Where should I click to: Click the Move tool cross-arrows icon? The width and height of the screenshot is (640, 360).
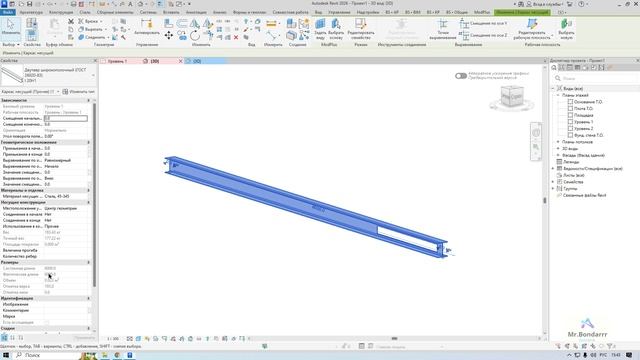169,36
